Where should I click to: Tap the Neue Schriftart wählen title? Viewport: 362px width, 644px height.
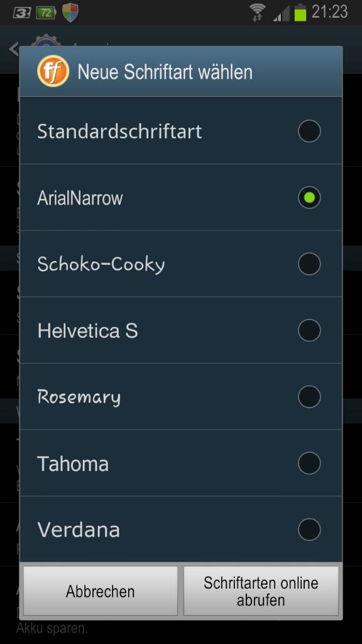(165, 72)
